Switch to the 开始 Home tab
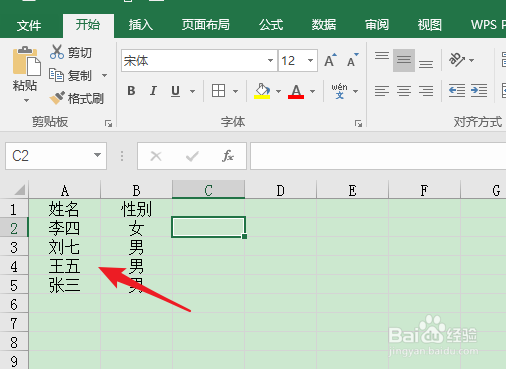The image size is (506, 369). click(88, 25)
